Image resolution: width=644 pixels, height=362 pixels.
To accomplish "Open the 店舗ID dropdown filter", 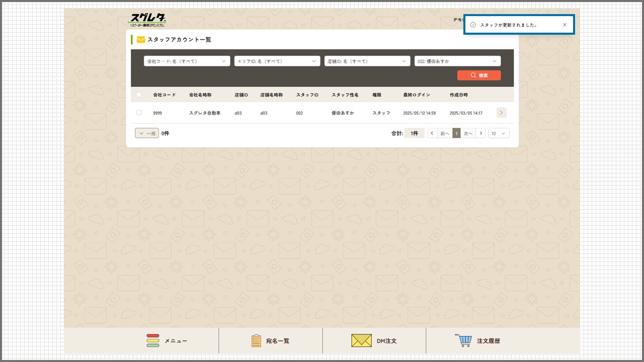I will (367, 61).
